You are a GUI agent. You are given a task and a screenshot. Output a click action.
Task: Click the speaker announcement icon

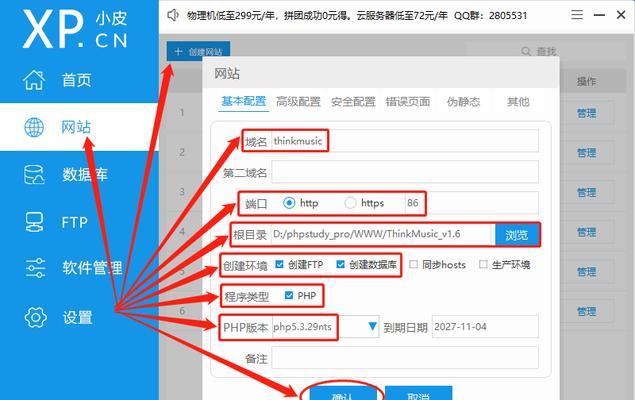point(173,15)
